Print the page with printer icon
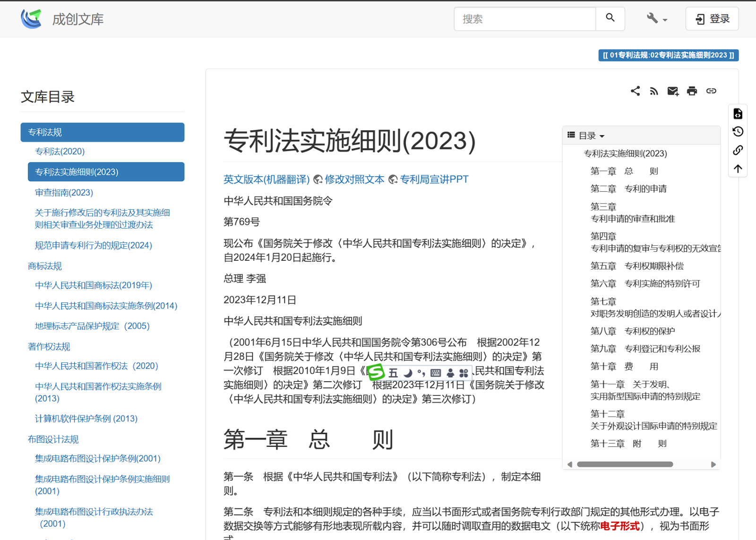Screen dimensions: 756x540 click(x=692, y=91)
